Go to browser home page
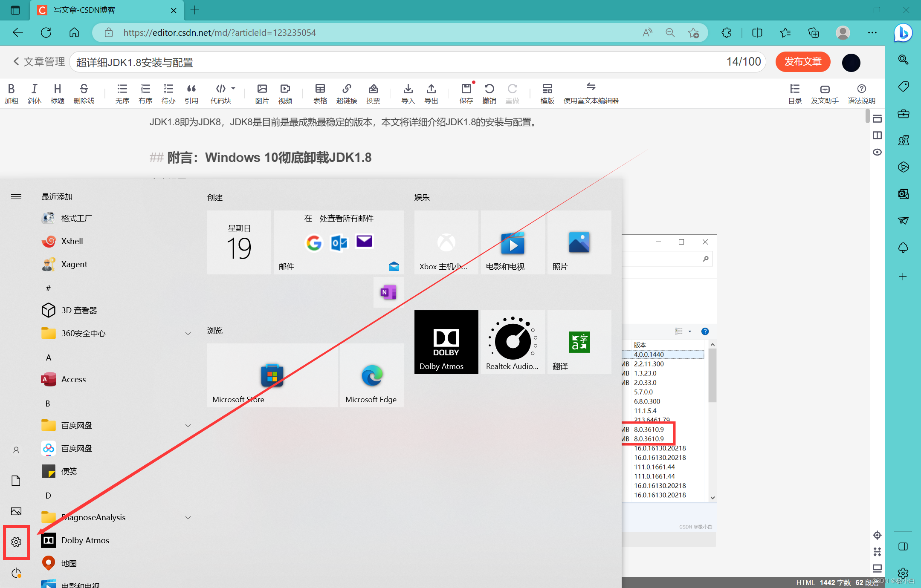 (x=74, y=33)
